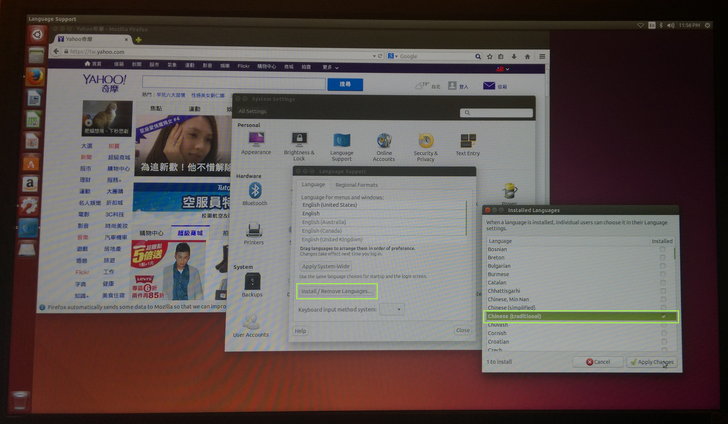Open a new Firefox tab
Image resolution: width=728 pixels, height=424 pixels.
[x=138, y=40]
